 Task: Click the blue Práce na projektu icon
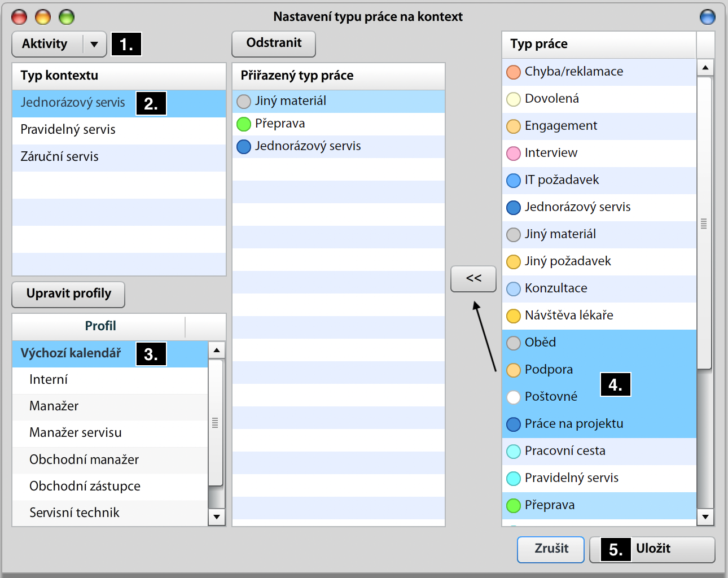click(513, 424)
